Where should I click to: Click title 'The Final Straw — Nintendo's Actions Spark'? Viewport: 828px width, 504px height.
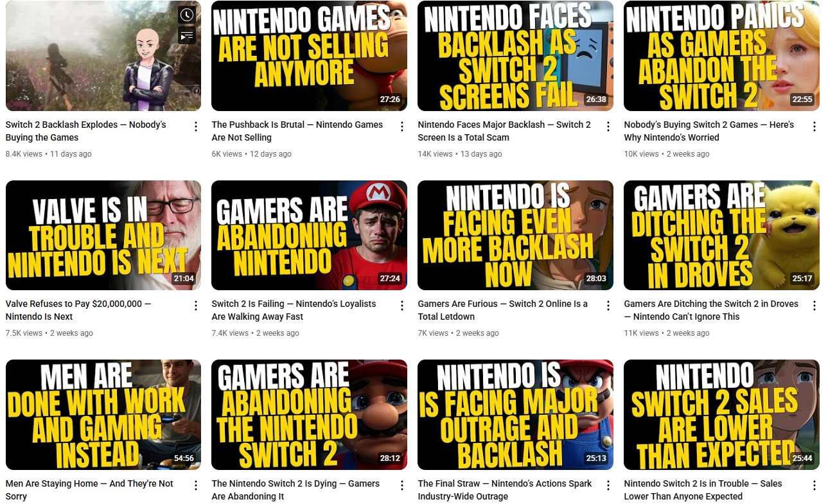(505, 490)
